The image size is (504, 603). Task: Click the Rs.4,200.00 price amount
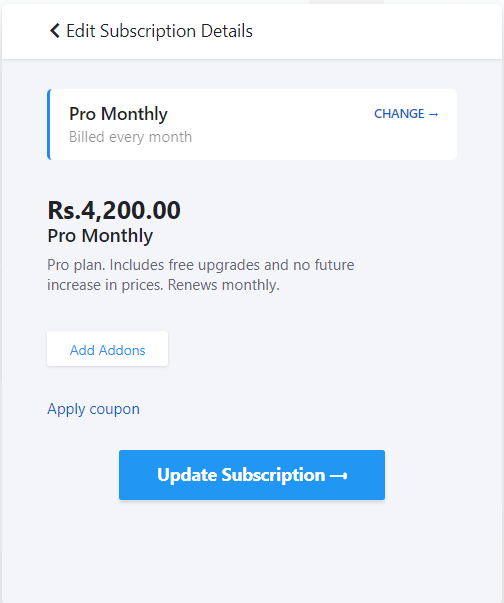tap(114, 210)
